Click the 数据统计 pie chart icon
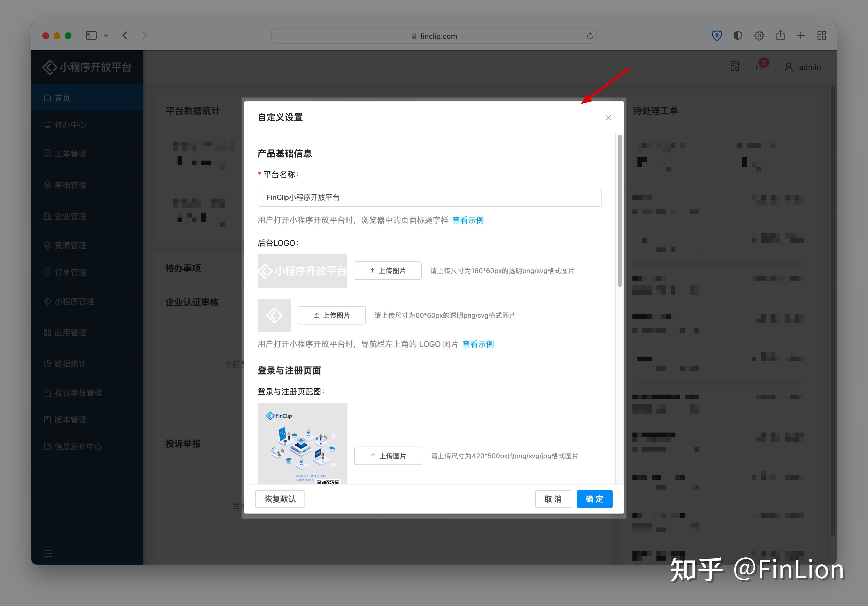Screen dimensions: 868x606 click(x=47, y=364)
